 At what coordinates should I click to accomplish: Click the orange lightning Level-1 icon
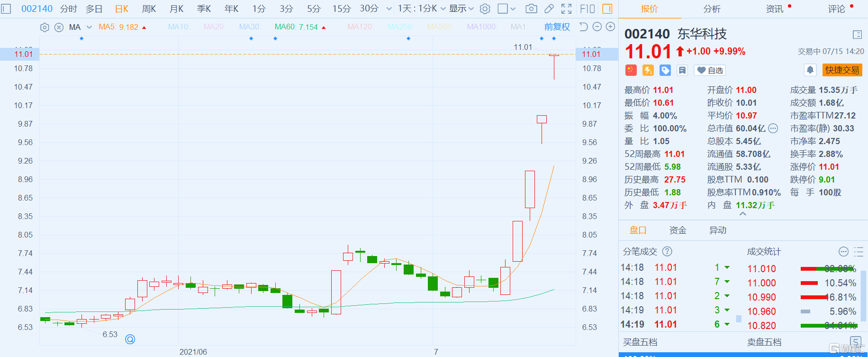point(648,70)
